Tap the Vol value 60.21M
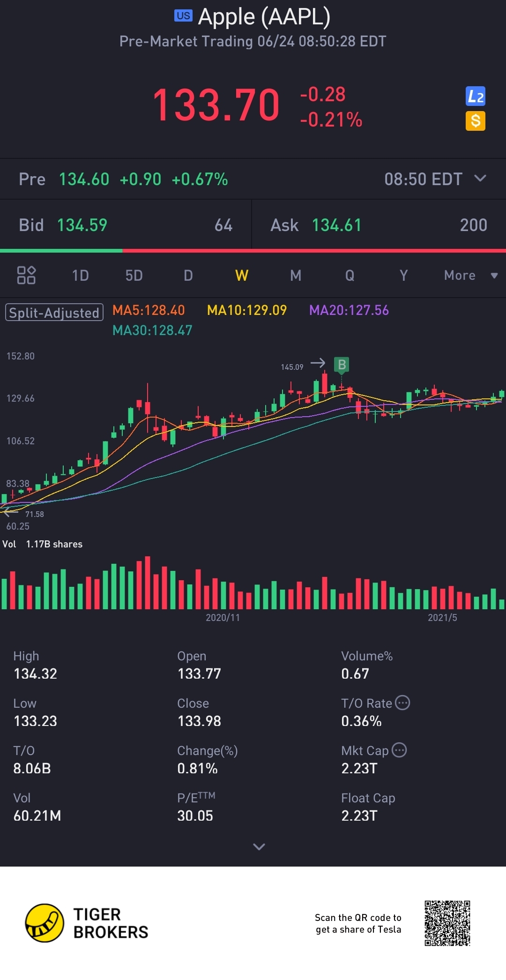This screenshot has height=980, width=506. coord(37,815)
